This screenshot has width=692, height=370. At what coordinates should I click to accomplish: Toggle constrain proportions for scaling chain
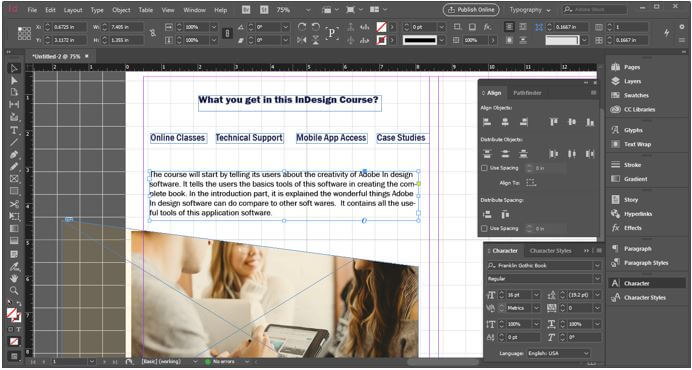point(227,34)
